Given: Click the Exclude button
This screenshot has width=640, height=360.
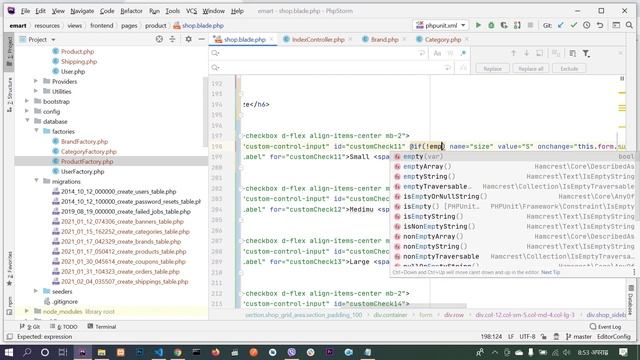Looking at the screenshot, I should [x=569, y=69].
